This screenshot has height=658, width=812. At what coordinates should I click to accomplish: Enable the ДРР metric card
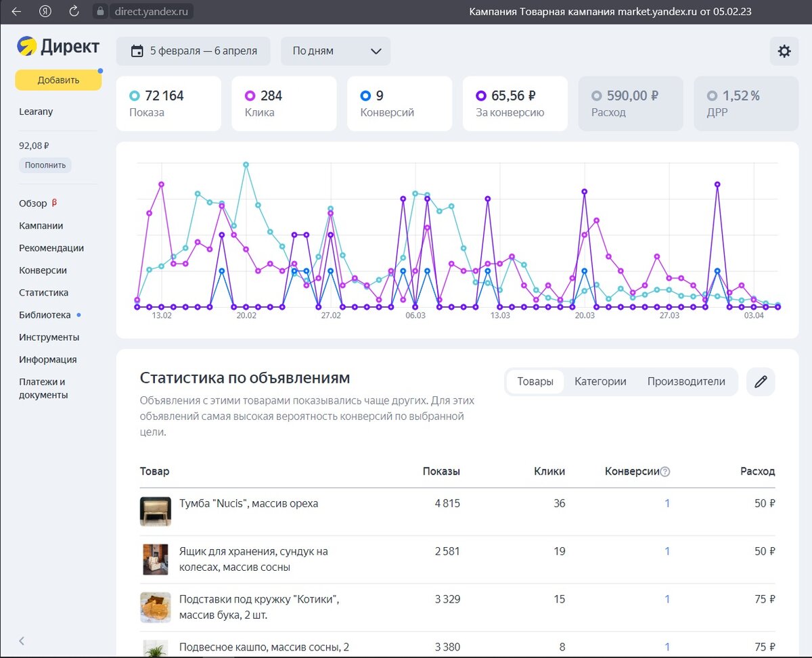pyautogui.click(x=746, y=103)
